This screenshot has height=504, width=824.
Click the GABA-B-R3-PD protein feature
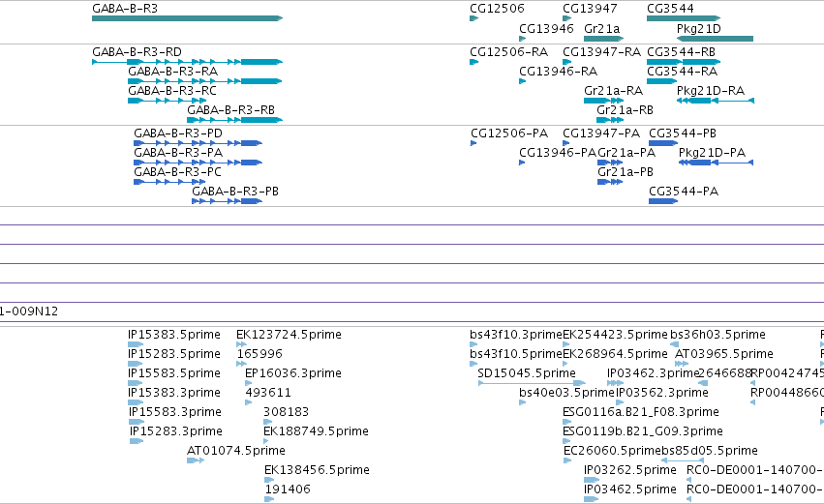198,143
